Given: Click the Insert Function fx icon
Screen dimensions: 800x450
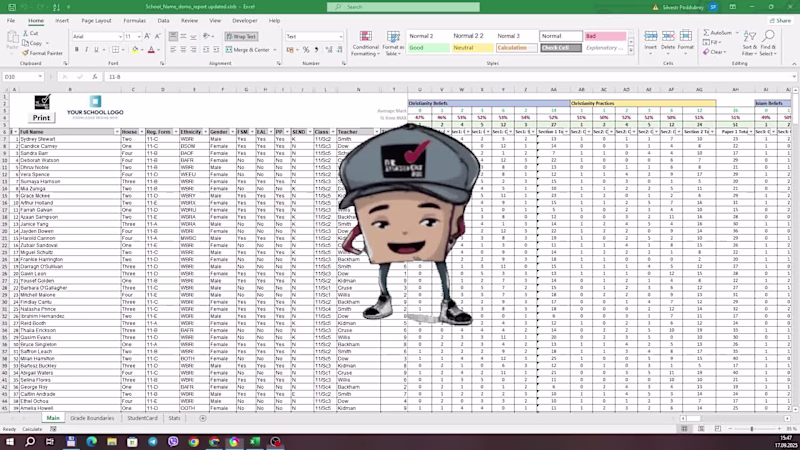Looking at the screenshot, I should coord(94,77).
